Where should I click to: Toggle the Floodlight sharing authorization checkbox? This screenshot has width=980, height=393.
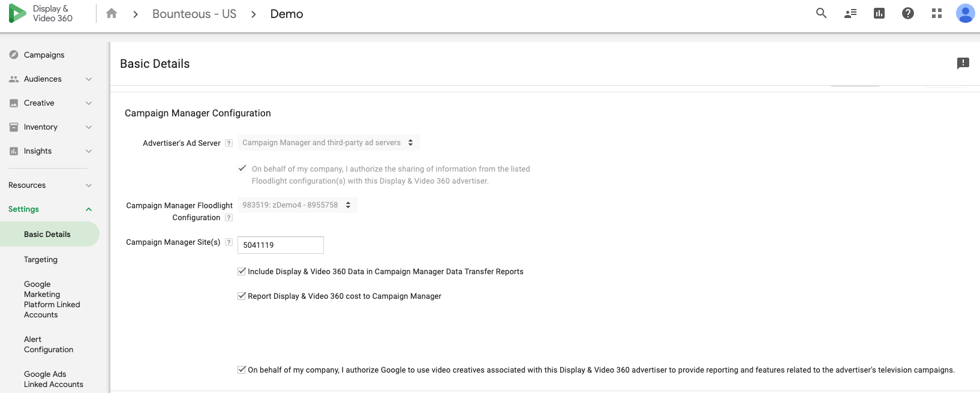(242, 169)
